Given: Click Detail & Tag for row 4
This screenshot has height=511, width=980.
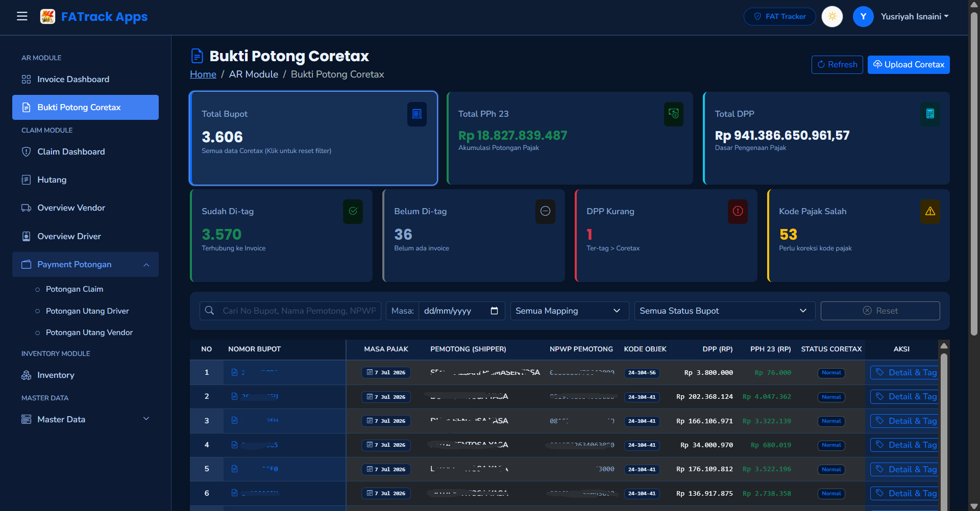Looking at the screenshot, I should (x=904, y=445).
